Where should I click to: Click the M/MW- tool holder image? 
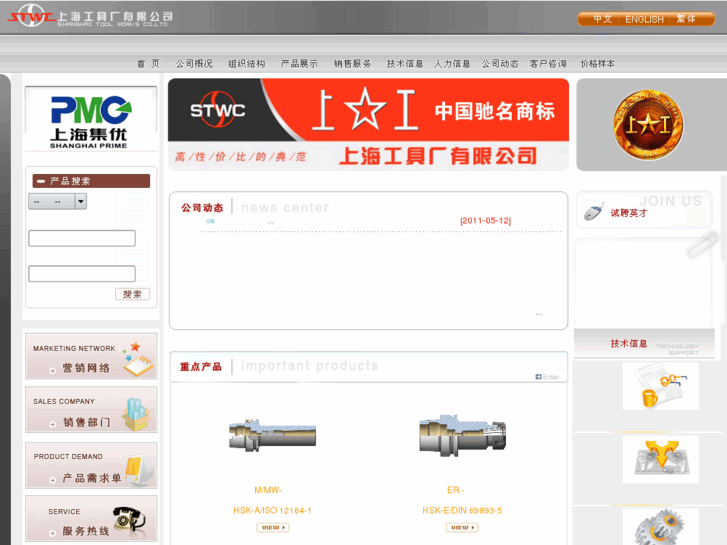coord(273,436)
